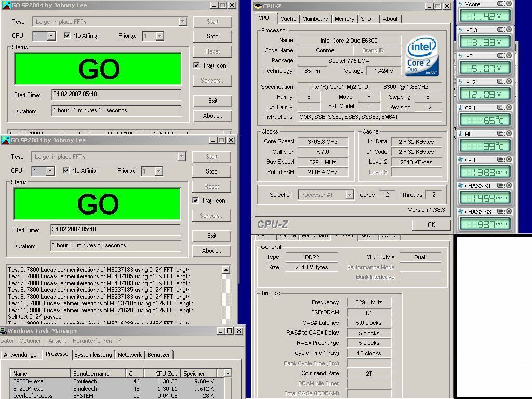Stop the stress test in CPU 0 window

(212, 36)
